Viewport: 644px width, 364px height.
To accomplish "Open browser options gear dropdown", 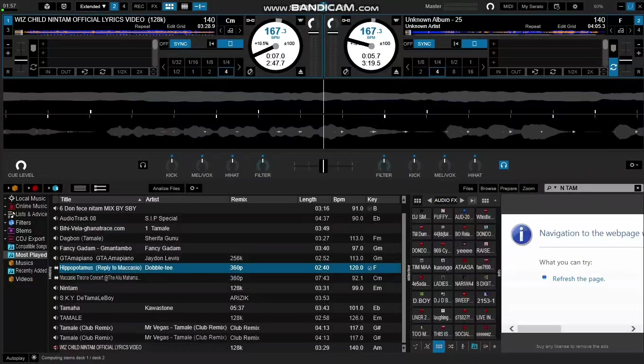I will click(194, 189).
